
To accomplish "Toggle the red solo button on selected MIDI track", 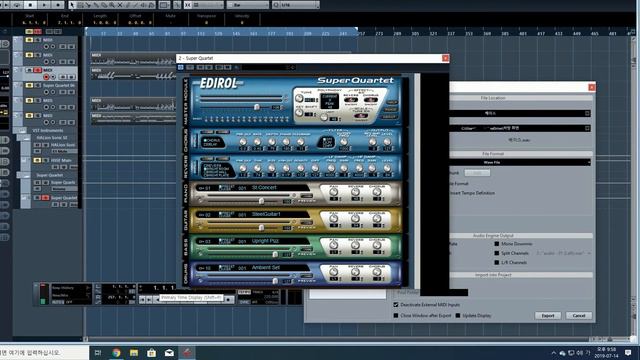I will coord(38,70).
